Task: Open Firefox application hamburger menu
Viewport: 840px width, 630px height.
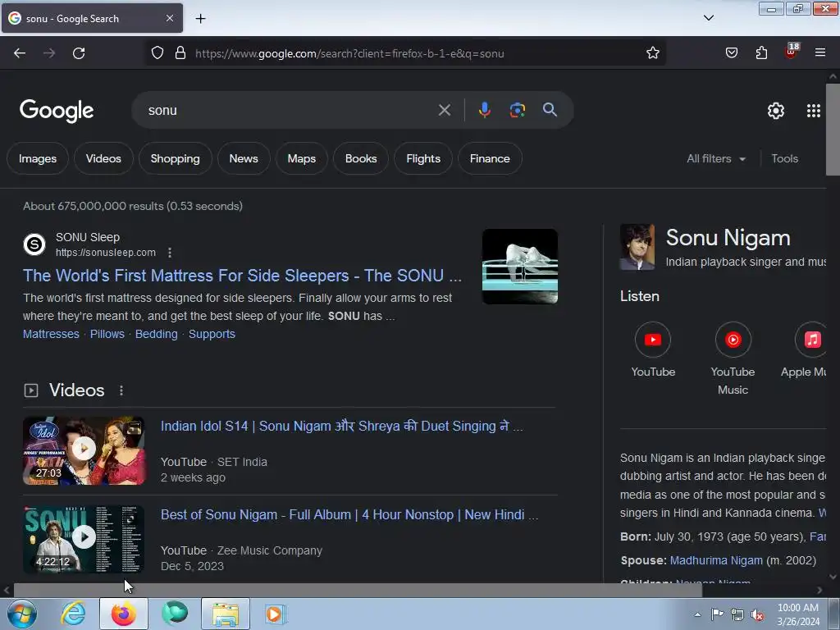Action: (x=820, y=53)
